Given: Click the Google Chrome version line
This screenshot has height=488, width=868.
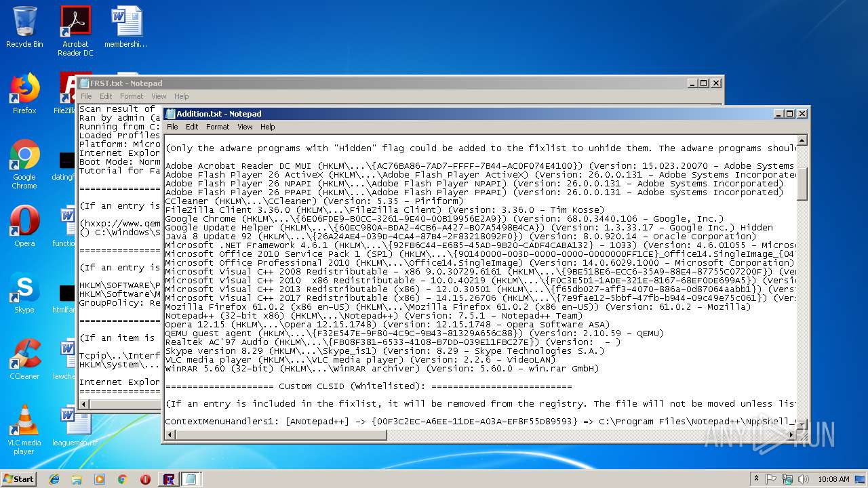Looking at the screenshot, I should [x=445, y=219].
